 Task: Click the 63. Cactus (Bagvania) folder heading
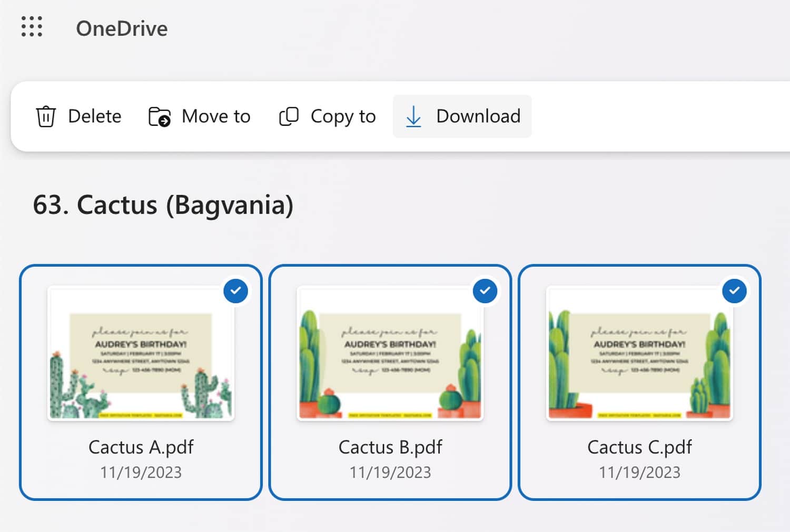coord(163,205)
